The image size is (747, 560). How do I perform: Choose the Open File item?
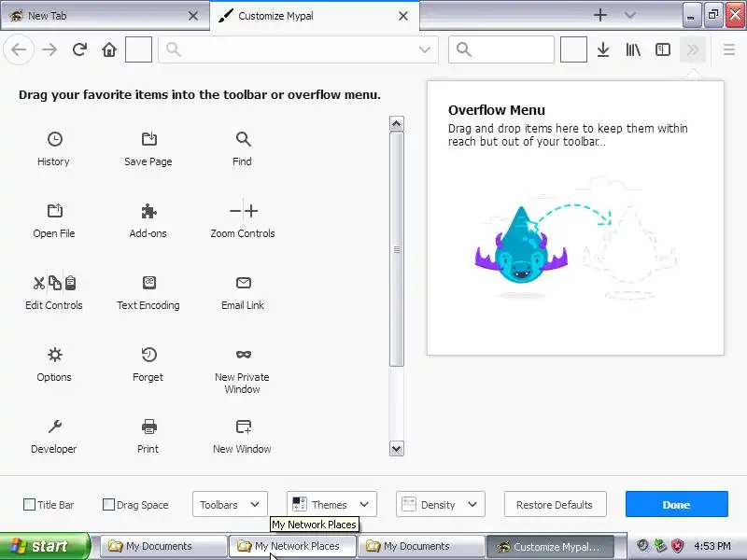coord(54,220)
